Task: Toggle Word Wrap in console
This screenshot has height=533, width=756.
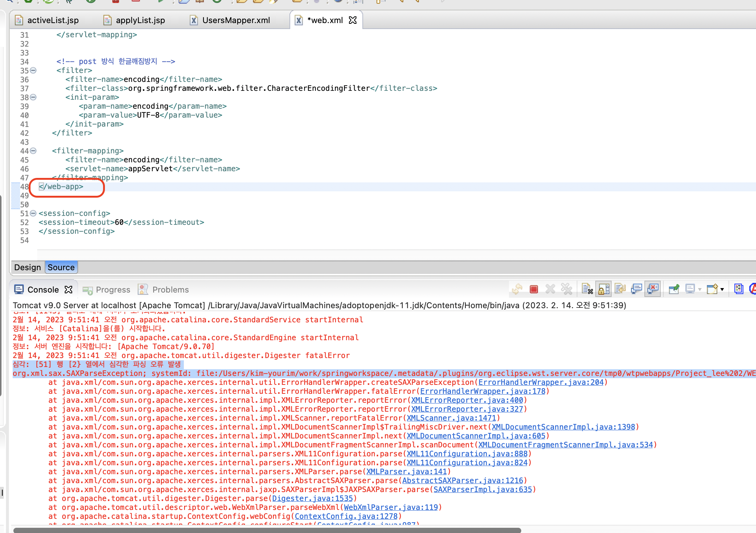Action: (x=620, y=289)
